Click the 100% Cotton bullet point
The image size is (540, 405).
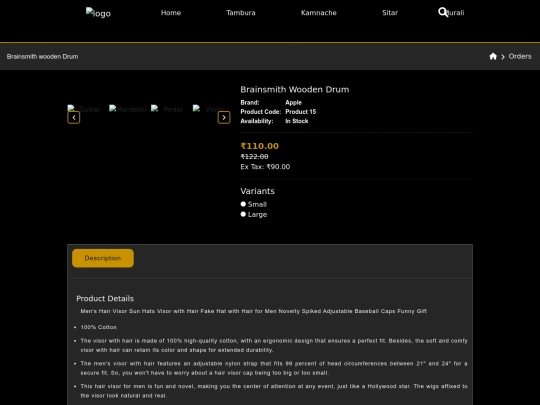tap(98, 327)
